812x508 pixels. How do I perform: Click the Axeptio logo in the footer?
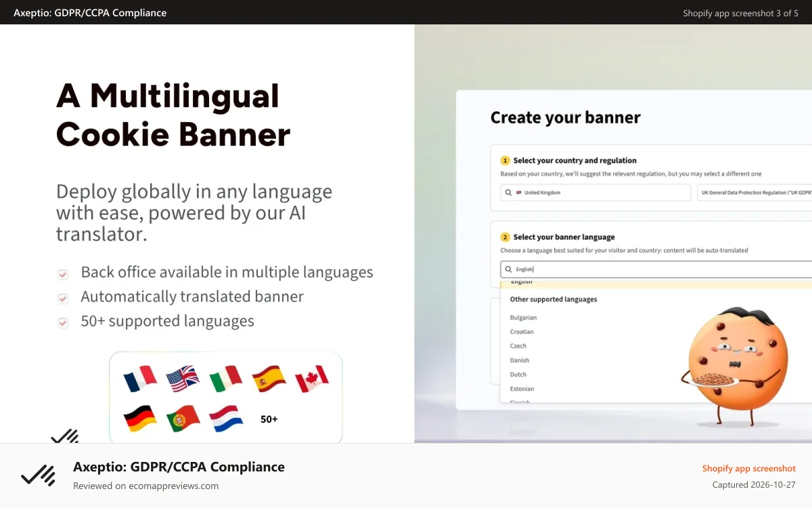point(38,475)
